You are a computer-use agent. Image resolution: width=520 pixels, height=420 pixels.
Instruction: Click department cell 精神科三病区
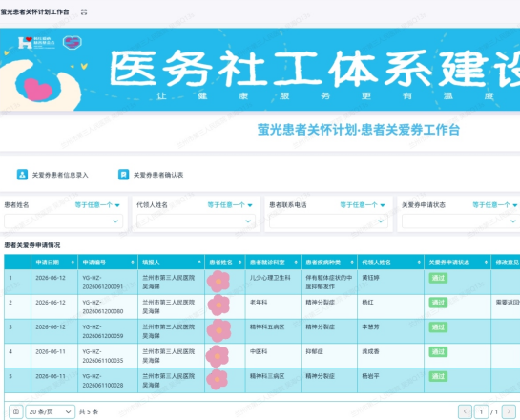pyautogui.click(x=267, y=376)
